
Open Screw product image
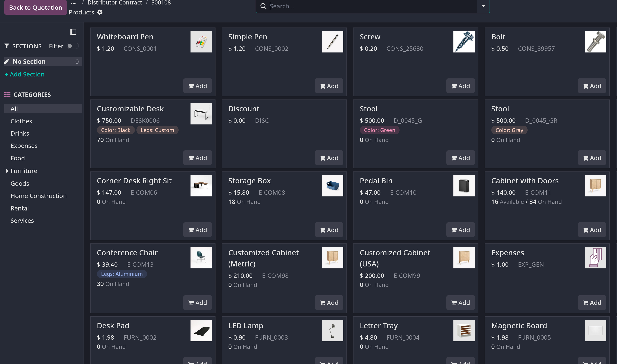point(464,42)
